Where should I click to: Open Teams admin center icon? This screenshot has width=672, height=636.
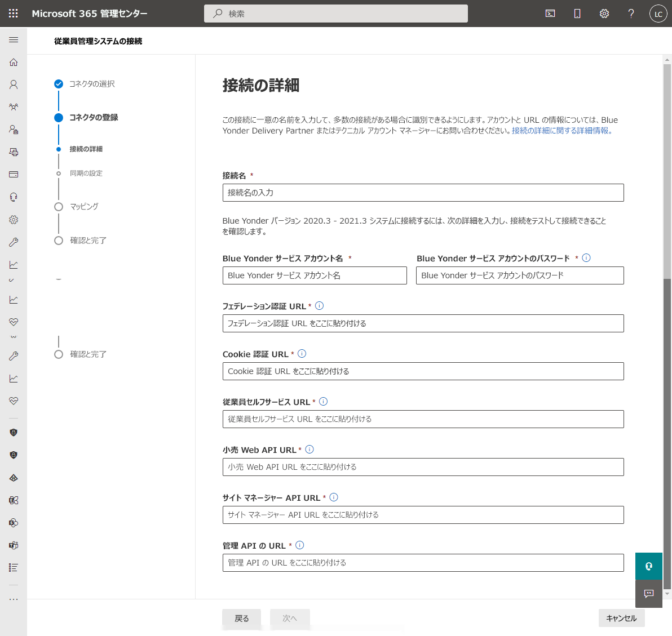[x=14, y=545]
